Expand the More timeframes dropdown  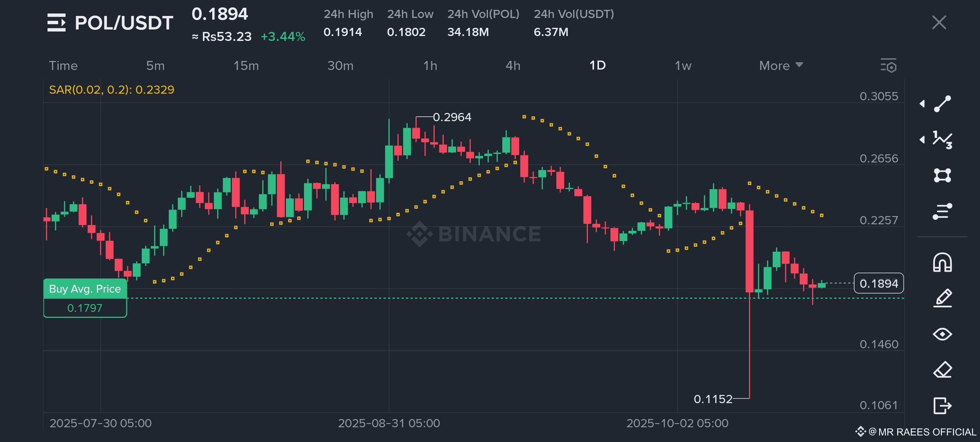780,65
